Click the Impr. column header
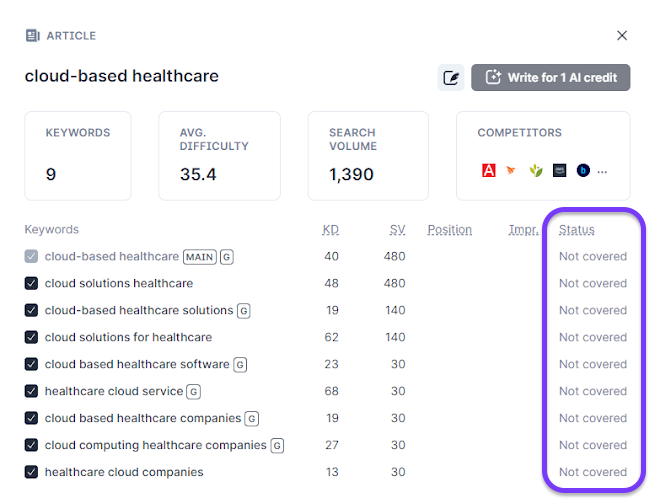This screenshot has width=655, height=501. point(523,230)
